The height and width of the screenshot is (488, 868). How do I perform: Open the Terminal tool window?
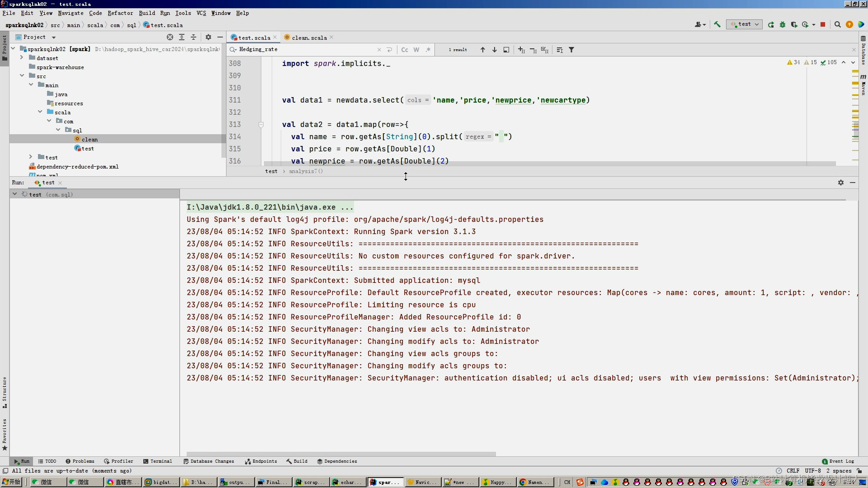pos(157,461)
